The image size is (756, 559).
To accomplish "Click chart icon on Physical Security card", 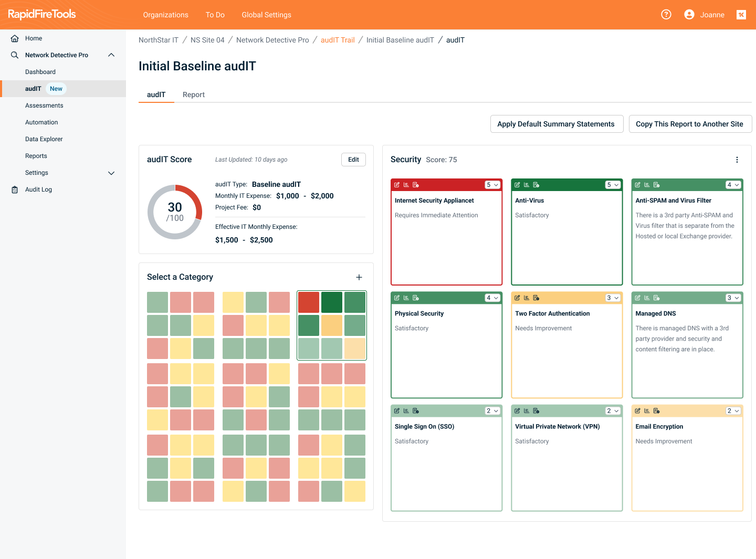I will click(406, 298).
